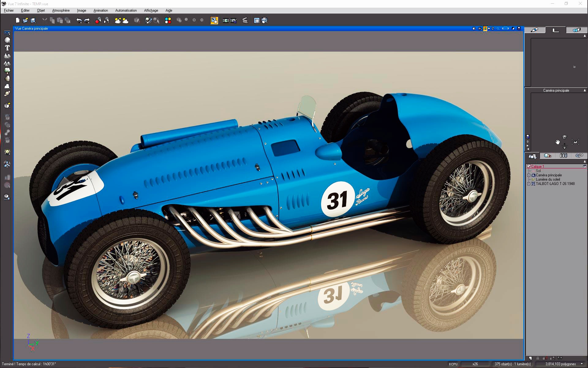Toggle Calque 1 layer visibility eye
This screenshot has width=588, height=368.
pos(584,166)
